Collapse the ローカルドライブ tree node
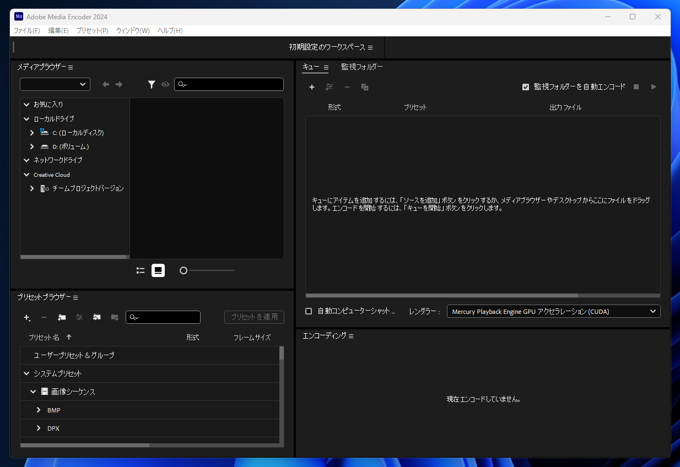The height and width of the screenshot is (467, 680). 26,119
